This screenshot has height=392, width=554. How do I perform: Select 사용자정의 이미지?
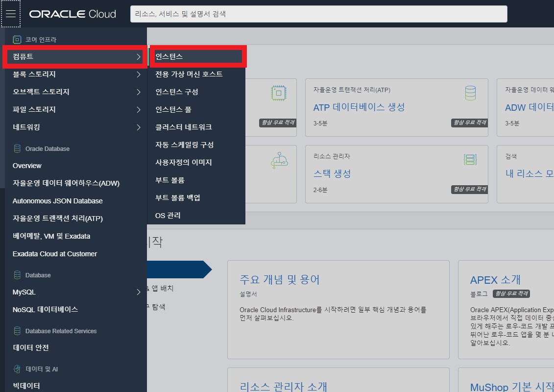click(183, 163)
